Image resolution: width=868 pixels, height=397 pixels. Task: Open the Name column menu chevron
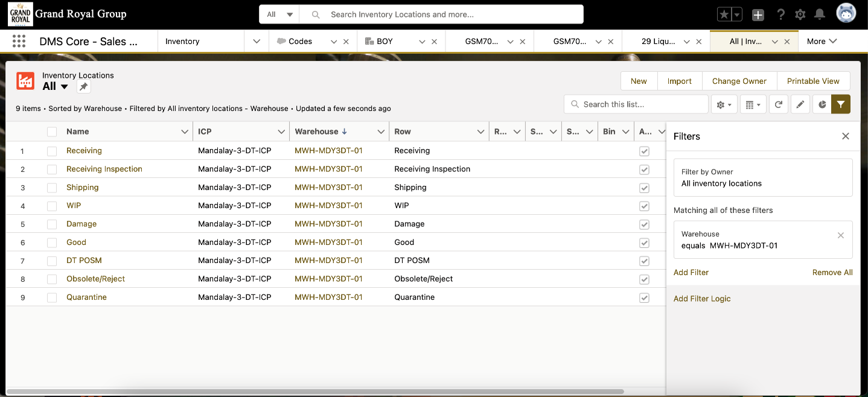pyautogui.click(x=185, y=132)
